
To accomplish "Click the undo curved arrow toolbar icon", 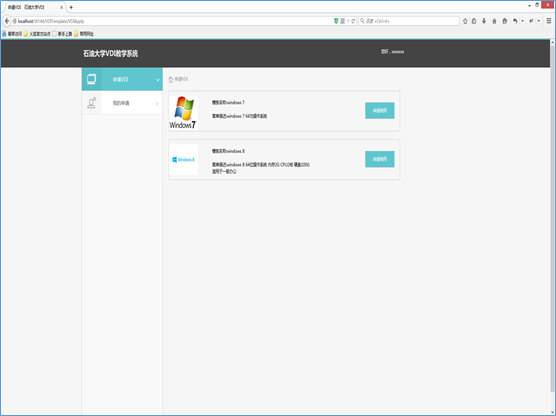I will [x=515, y=21].
